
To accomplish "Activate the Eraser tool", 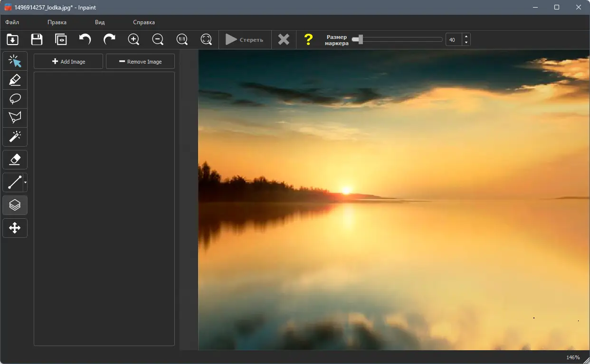I will pyautogui.click(x=15, y=159).
